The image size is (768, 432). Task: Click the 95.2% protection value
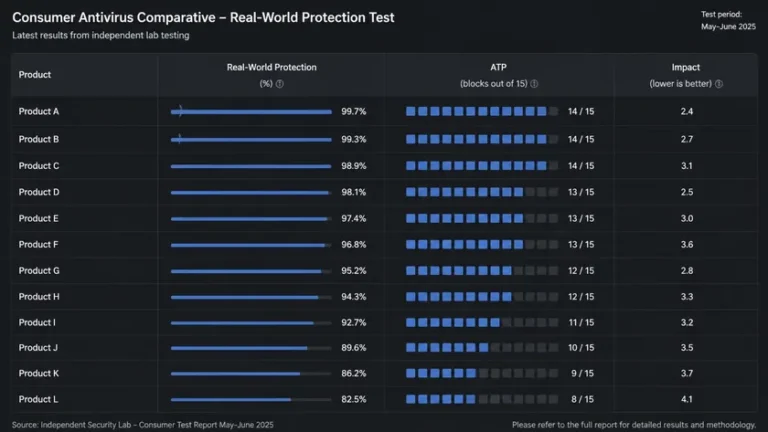(354, 270)
